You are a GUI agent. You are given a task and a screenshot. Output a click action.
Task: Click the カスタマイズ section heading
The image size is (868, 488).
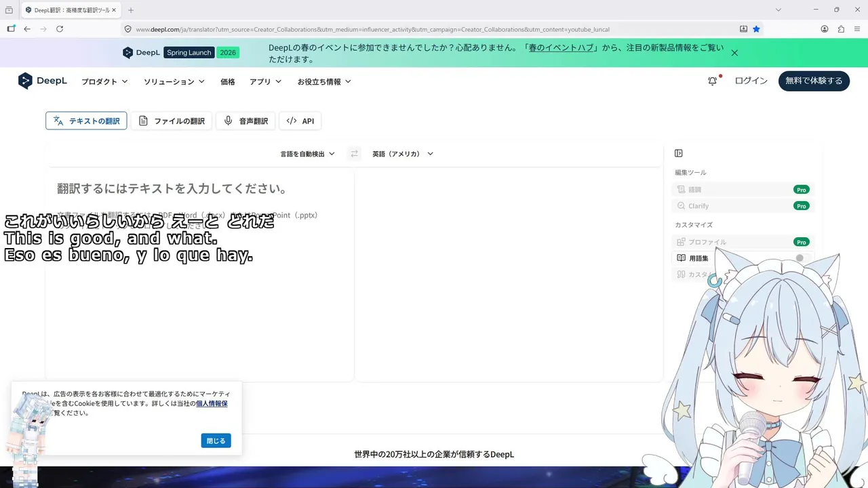(694, 224)
